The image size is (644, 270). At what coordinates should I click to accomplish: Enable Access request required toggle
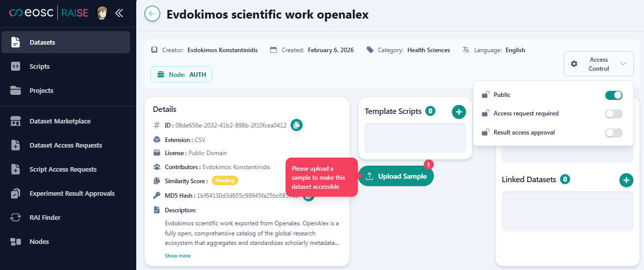[613, 114]
